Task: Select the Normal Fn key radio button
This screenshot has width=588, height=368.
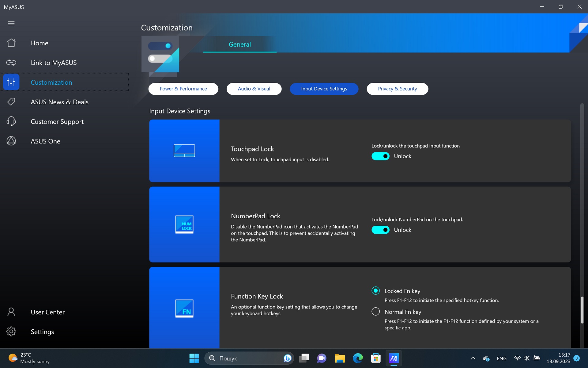Action: coord(376,312)
